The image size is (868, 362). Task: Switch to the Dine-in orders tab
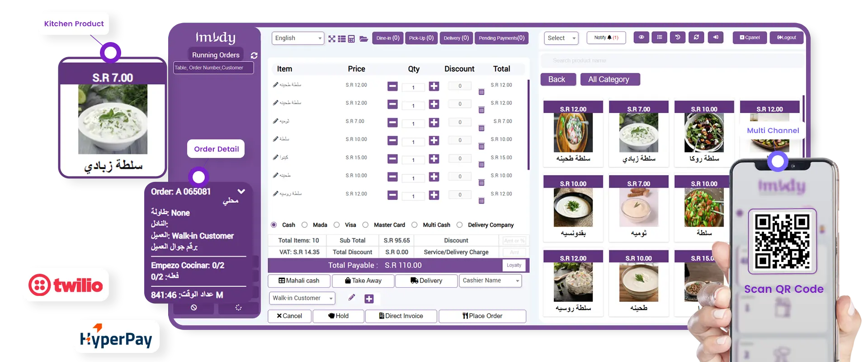(387, 38)
